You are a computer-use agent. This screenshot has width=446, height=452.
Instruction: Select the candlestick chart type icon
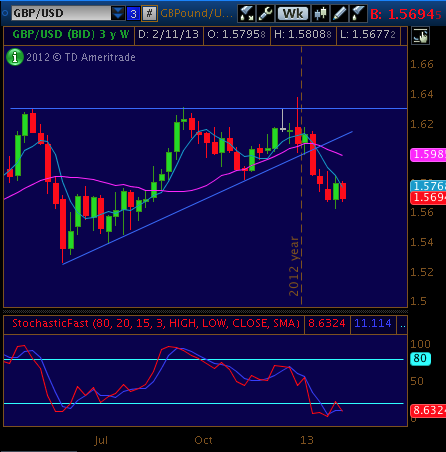pos(320,14)
